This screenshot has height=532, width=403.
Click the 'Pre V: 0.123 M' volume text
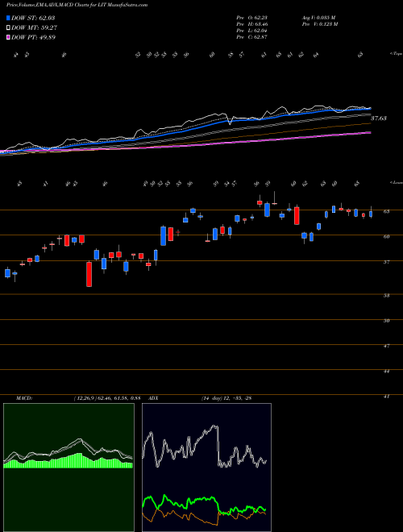(321, 24)
